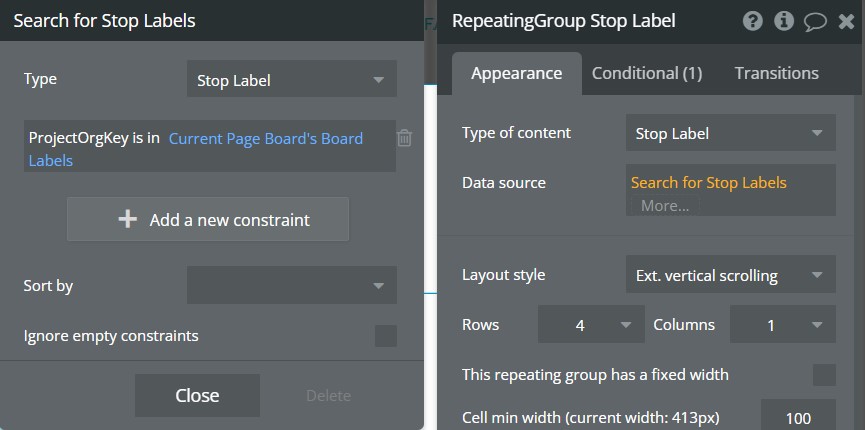Click the Cell min width input field
Screen dimensions: 865x430
[x=798, y=418]
